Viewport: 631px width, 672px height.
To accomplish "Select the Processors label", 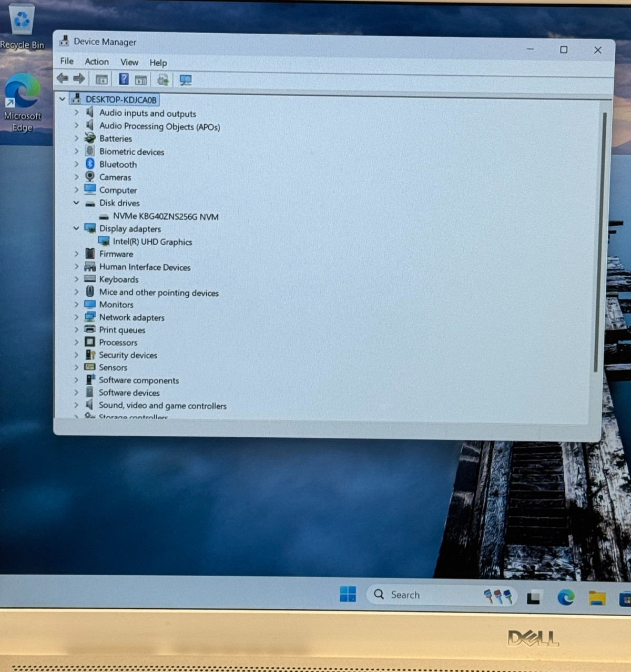I will pyautogui.click(x=118, y=342).
